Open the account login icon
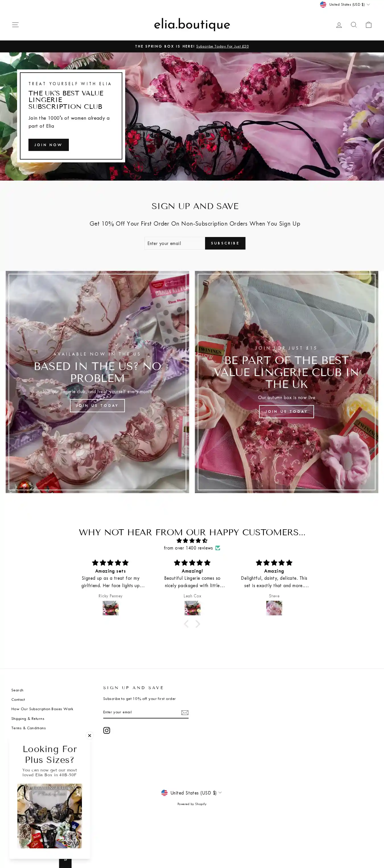The image size is (384, 868). pos(339,24)
